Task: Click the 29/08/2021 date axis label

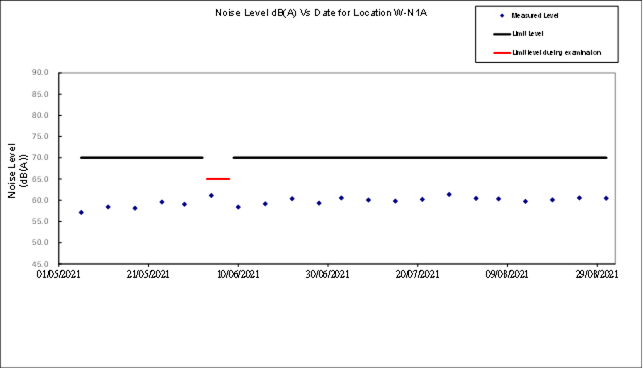Action: click(x=597, y=274)
